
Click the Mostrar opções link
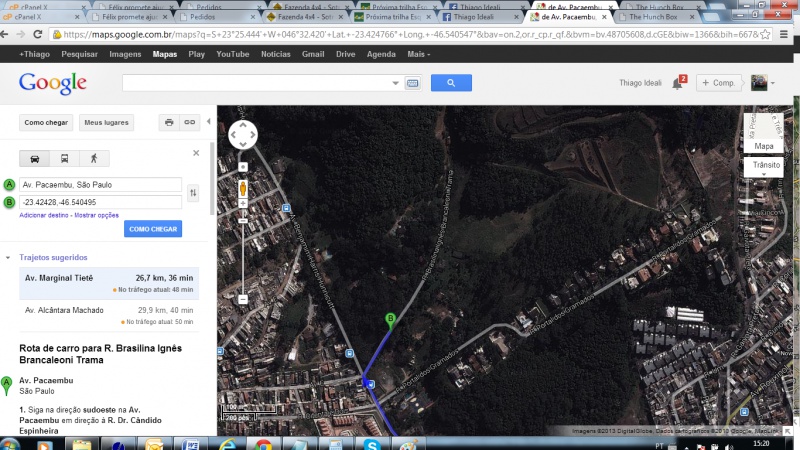coord(96,215)
